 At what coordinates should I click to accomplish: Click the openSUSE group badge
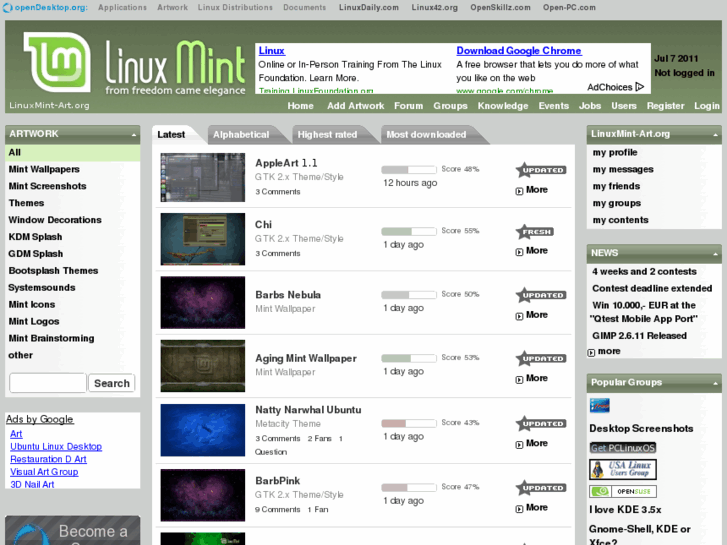tap(623, 491)
